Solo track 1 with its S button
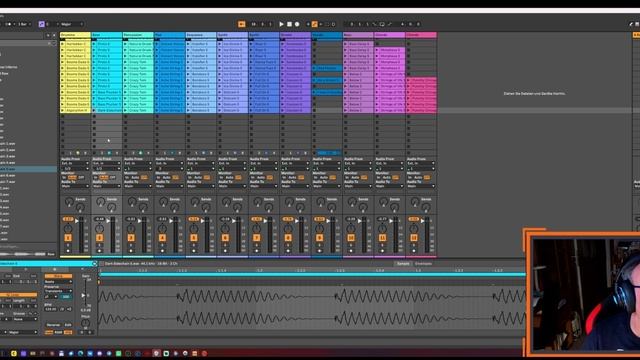 pyautogui.click(x=68, y=246)
